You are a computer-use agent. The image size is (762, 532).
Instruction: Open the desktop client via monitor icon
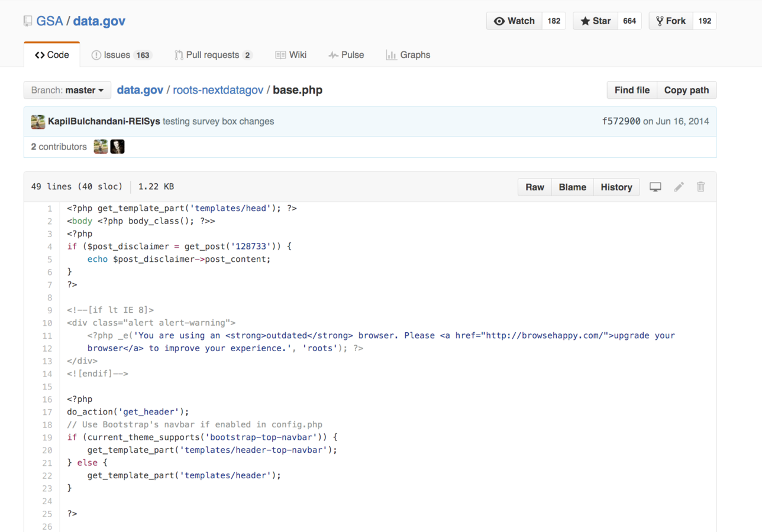point(655,187)
